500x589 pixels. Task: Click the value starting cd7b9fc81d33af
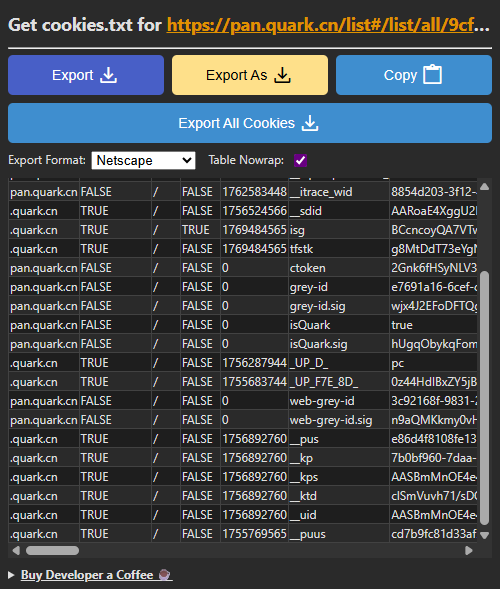click(x=434, y=534)
